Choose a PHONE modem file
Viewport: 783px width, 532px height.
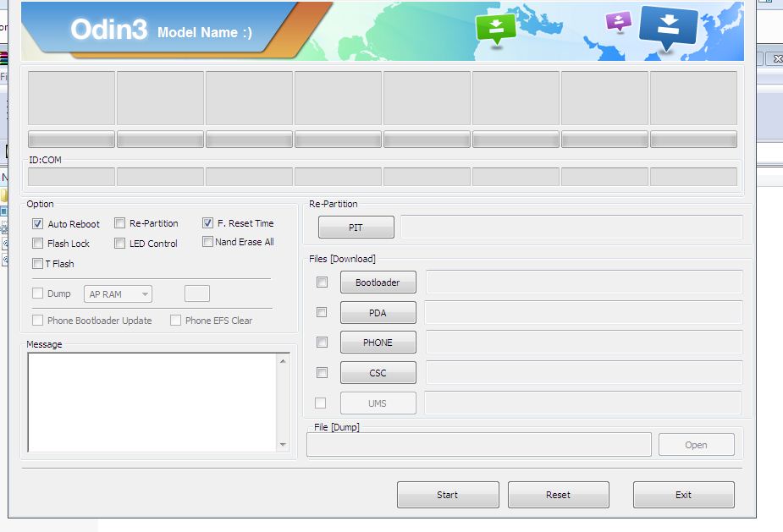click(378, 343)
